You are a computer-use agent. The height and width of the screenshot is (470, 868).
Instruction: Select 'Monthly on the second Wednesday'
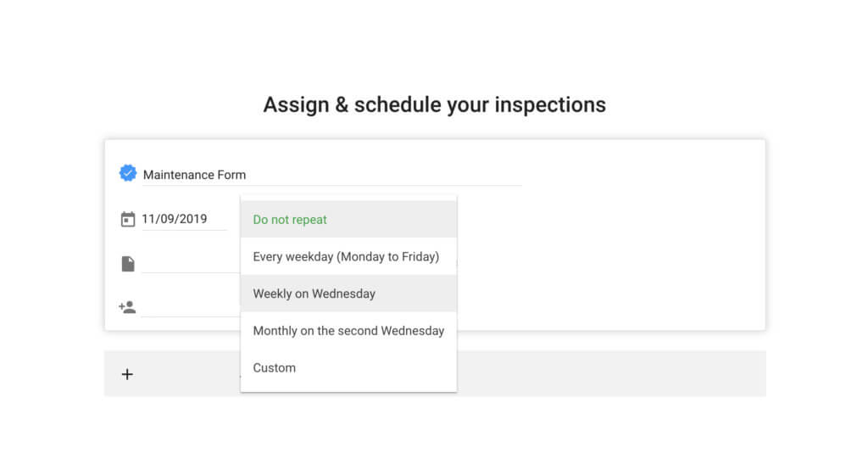point(348,331)
